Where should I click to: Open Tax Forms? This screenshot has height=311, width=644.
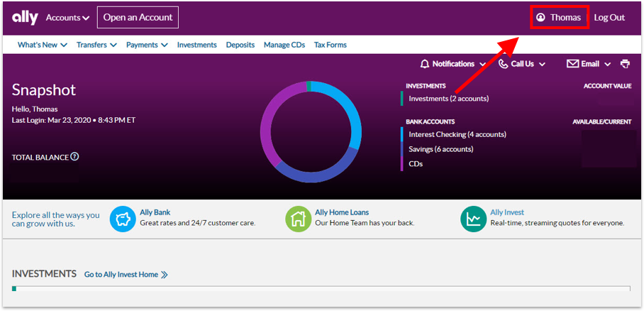coord(331,45)
